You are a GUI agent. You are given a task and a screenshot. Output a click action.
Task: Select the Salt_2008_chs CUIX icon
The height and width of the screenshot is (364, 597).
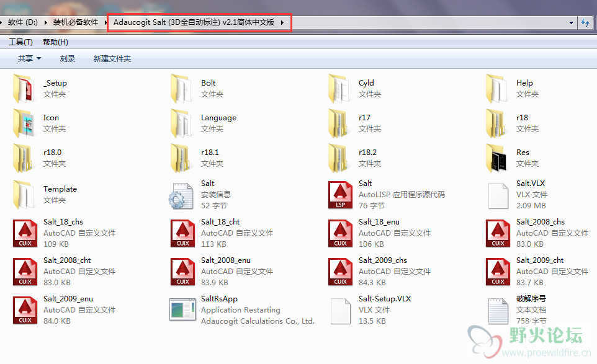click(x=498, y=234)
